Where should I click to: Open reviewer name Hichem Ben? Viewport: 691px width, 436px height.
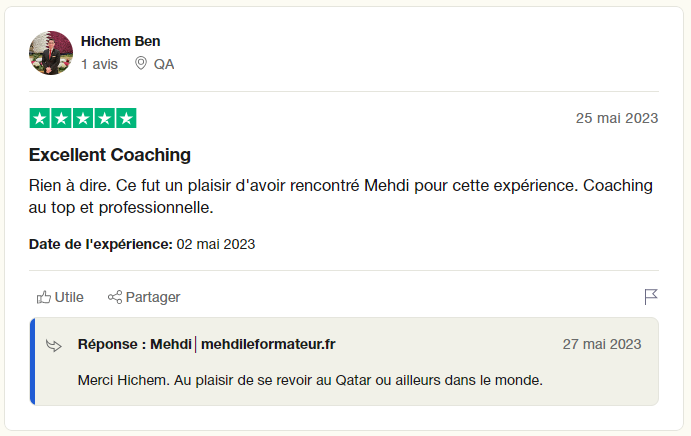[x=120, y=41]
